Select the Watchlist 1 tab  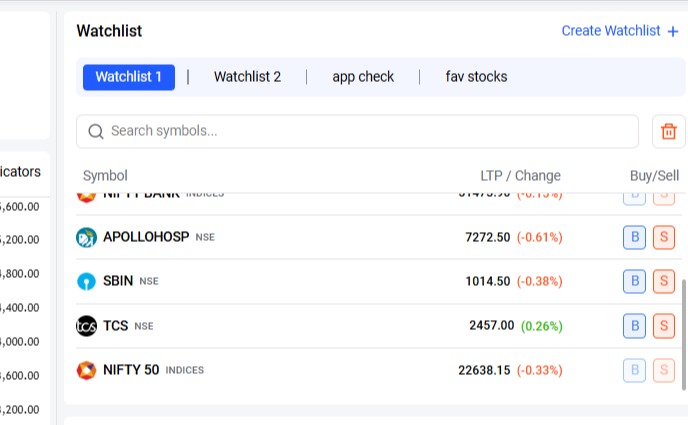129,77
